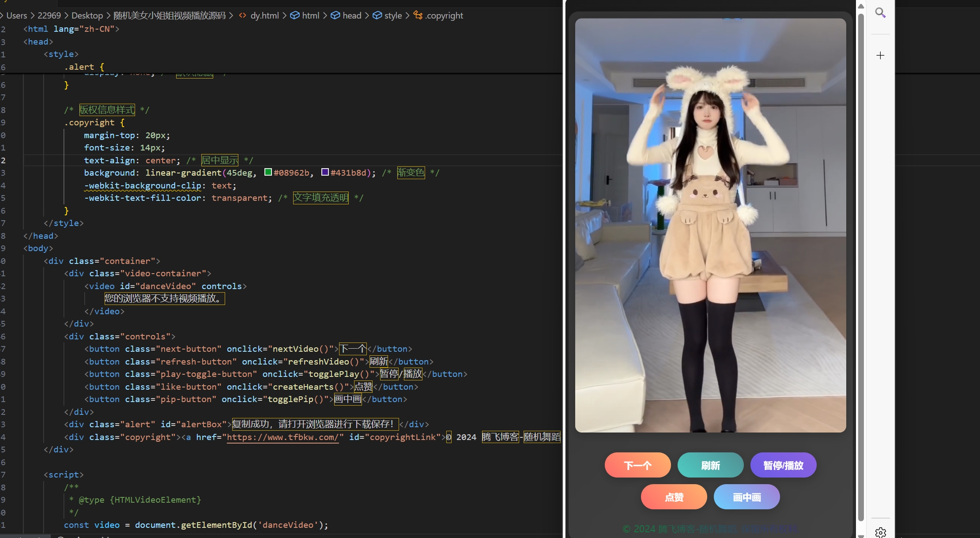Open color picker for #08962b swatch
The width and height of the screenshot is (980, 538).
coord(268,172)
